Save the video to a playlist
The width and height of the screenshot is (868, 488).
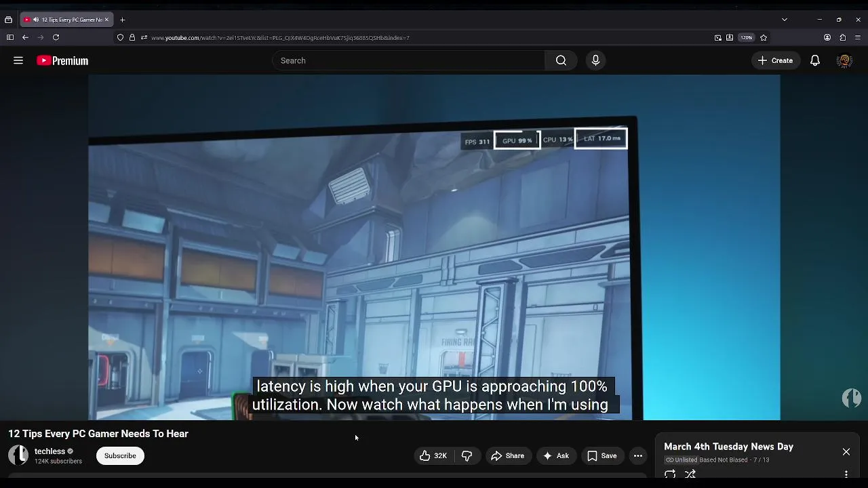(602, 455)
